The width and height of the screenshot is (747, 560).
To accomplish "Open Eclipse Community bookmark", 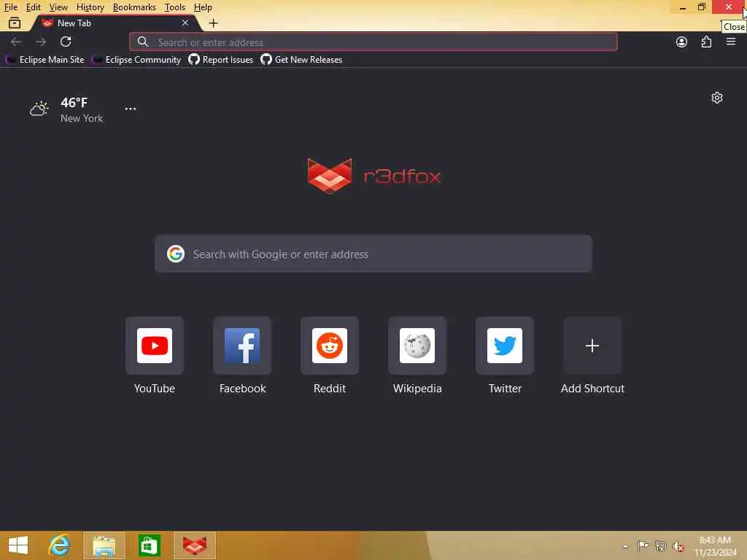I will (x=136, y=60).
